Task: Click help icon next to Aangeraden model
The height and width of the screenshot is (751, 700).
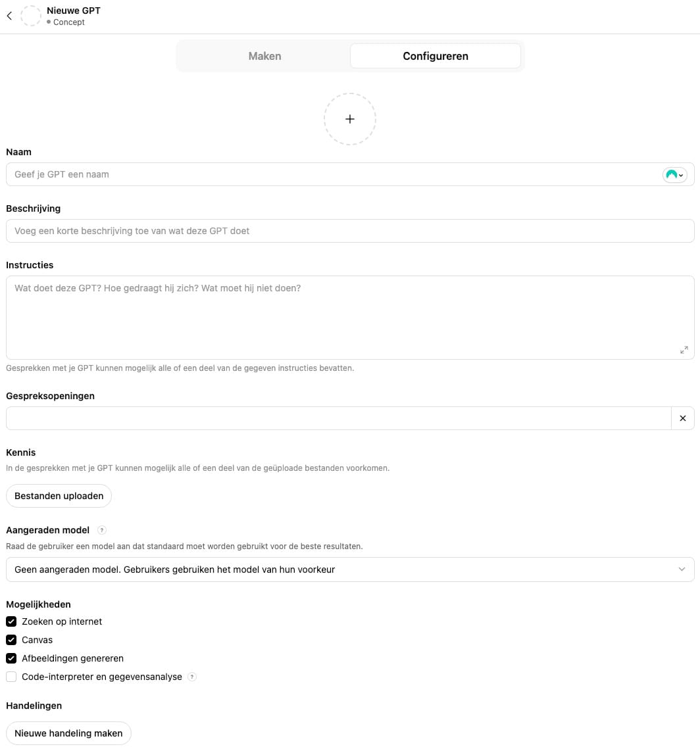Action: pos(102,530)
